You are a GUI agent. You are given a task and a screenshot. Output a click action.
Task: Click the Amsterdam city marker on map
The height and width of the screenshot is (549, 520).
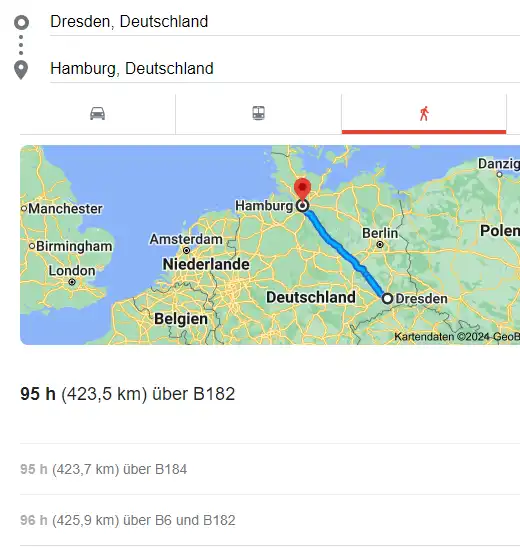[187, 251]
